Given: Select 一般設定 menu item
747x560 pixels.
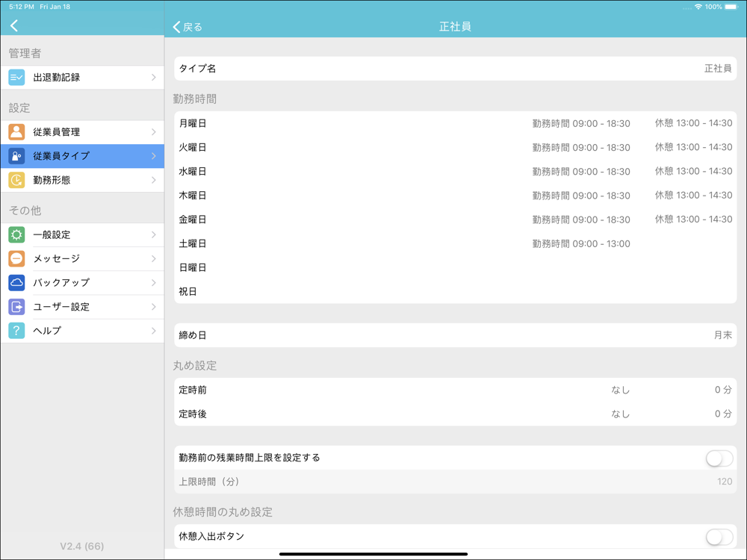Looking at the screenshot, I should click(82, 234).
